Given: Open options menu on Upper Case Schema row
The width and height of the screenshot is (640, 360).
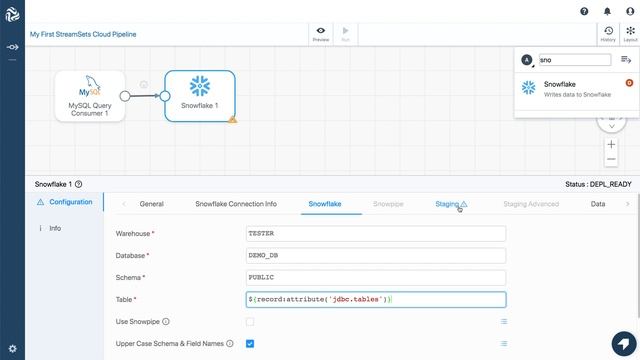Looking at the screenshot, I should pyautogui.click(x=504, y=344).
